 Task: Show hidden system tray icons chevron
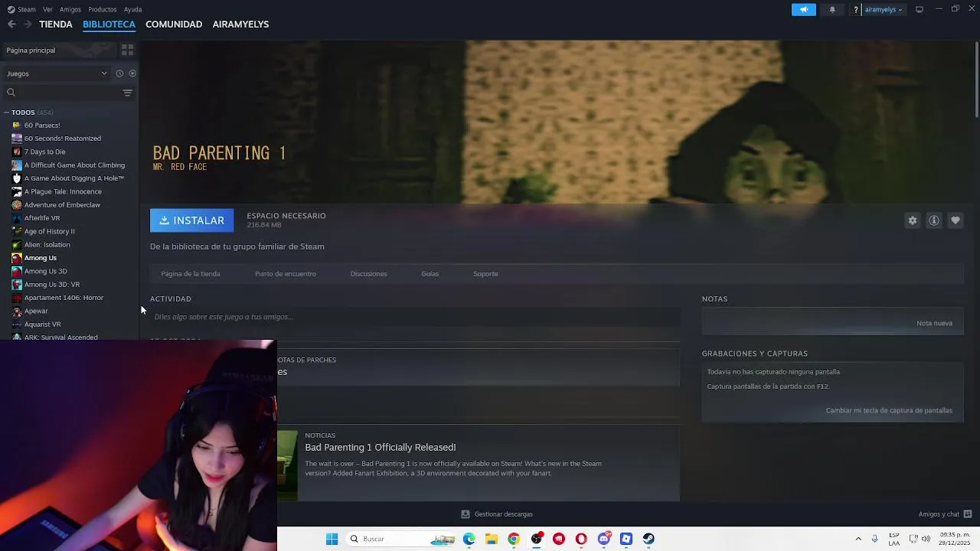[857, 539]
